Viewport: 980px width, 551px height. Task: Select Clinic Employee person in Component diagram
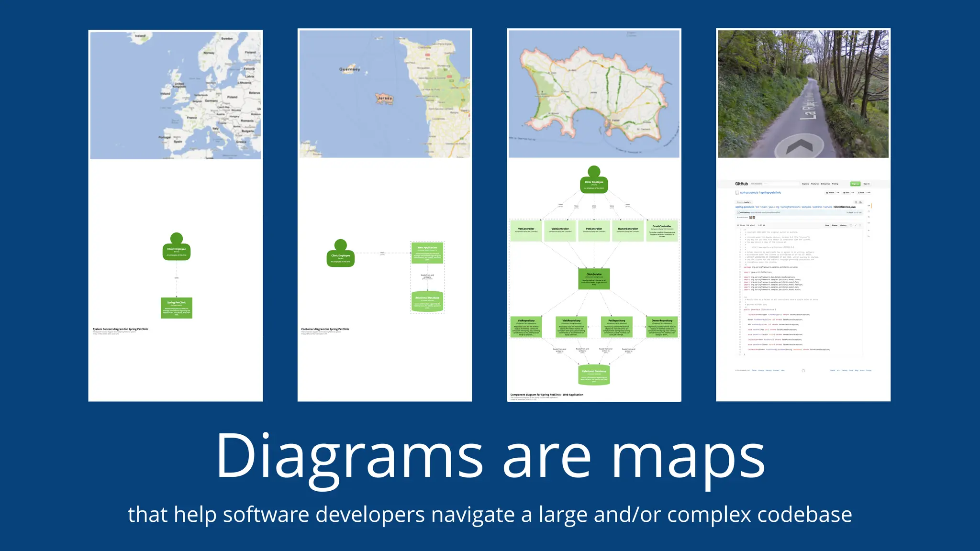(x=594, y=179)
